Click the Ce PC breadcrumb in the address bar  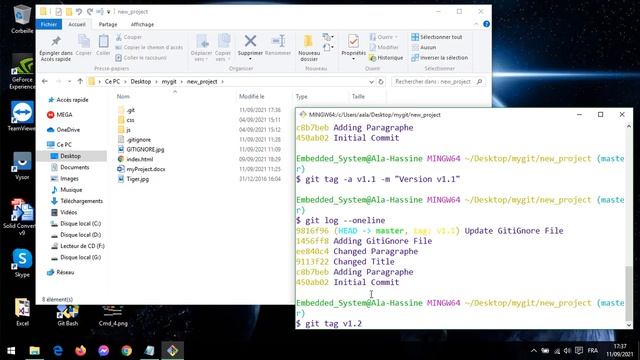[112, 82]
